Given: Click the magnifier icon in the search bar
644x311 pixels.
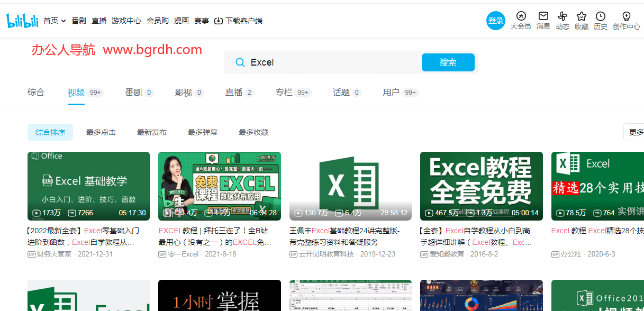Looking at the screenshot, I should coord(240,62).
